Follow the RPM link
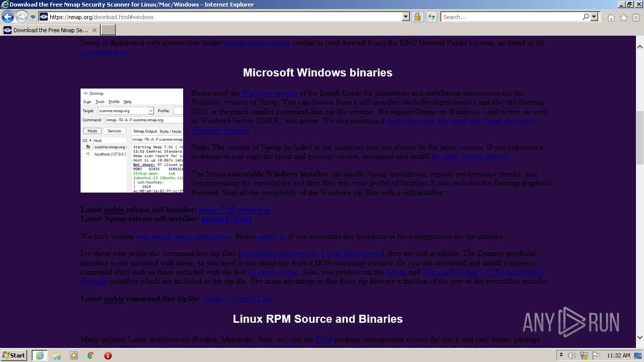This screenshot has height=362, width=644. (324, 339)
